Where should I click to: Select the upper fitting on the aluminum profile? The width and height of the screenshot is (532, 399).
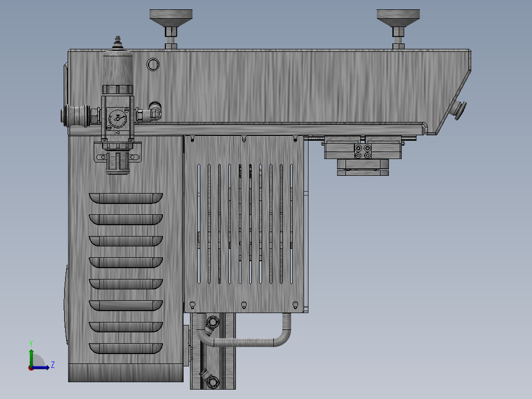tap(212, 322)
